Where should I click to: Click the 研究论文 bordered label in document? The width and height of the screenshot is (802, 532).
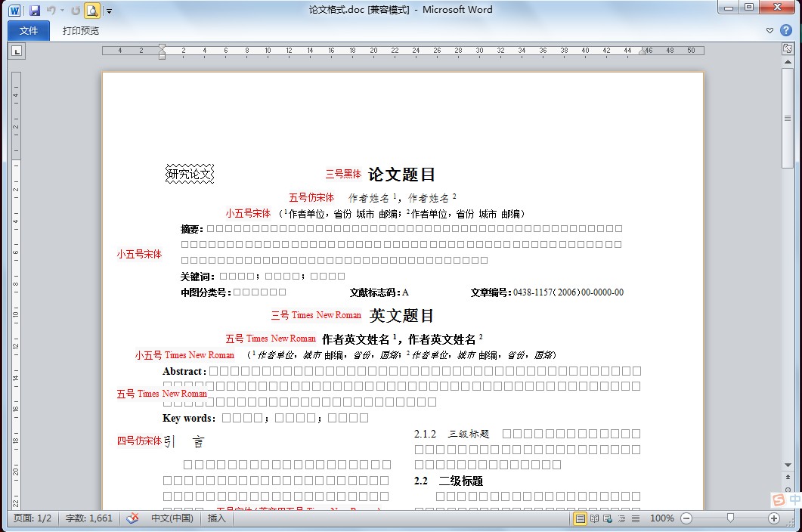click(190, 174)
